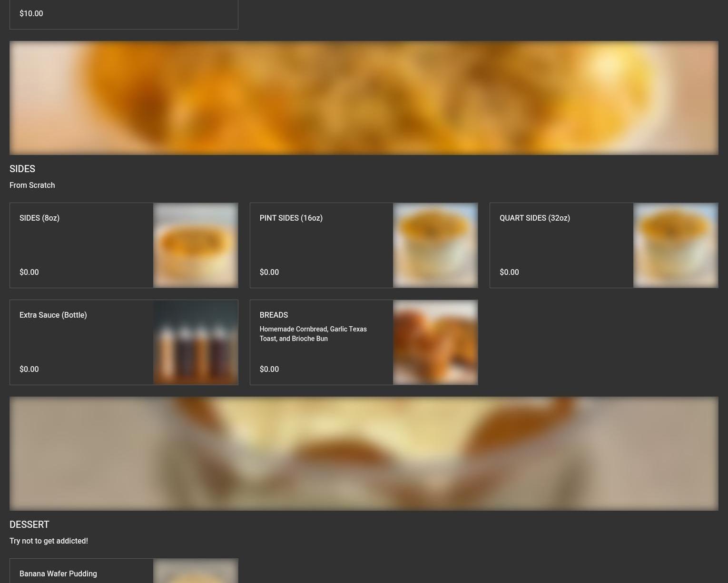
Task: Click the $0.00 price under PINT SIDES
Action: click(x=269, y=272)
